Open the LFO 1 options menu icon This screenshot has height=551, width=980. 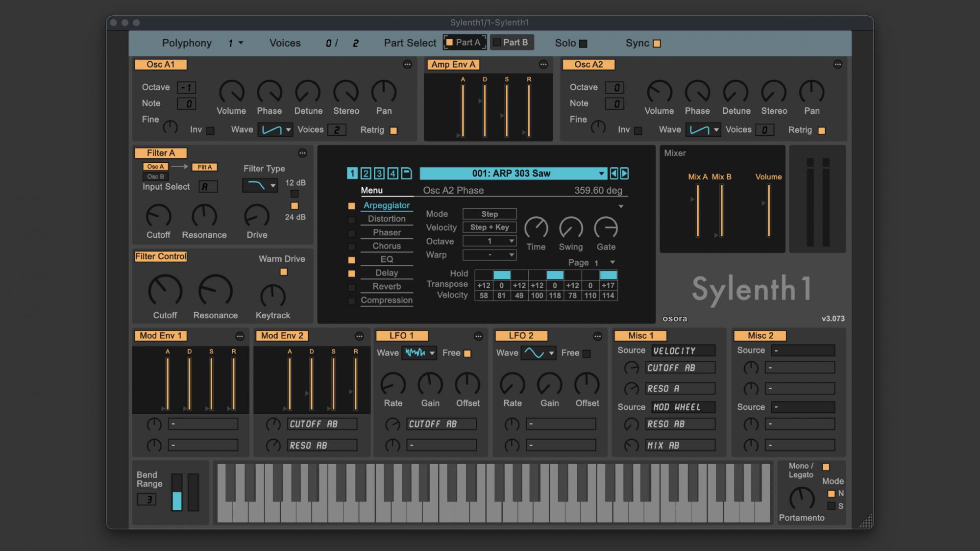tap(478, 336)
